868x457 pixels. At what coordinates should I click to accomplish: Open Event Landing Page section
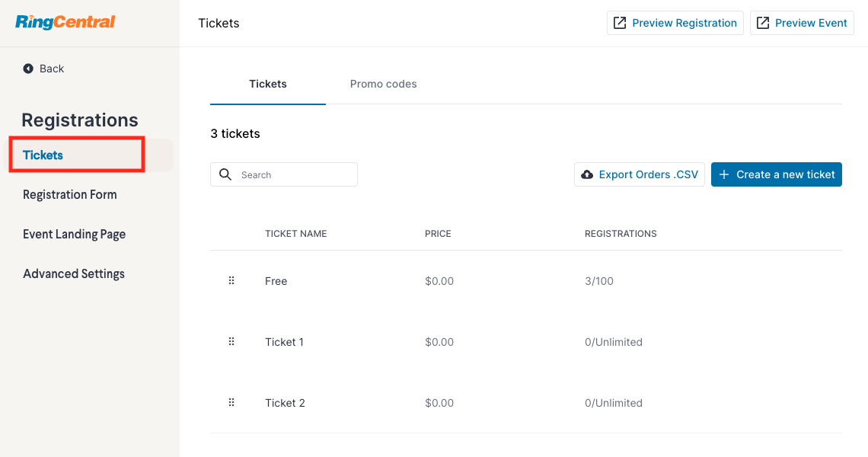pyautogui.click(x=74, y=235)
